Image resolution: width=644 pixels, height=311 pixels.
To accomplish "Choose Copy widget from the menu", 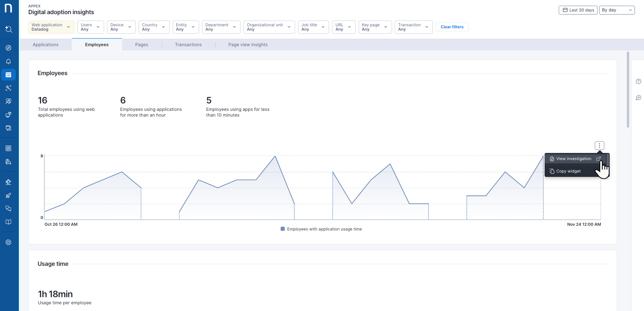I will pyautogui.click(x=568, y=171).
